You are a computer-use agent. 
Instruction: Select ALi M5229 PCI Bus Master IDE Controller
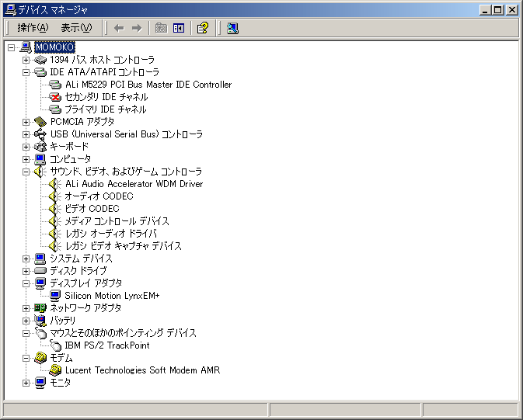pyautogui.click(x=148, y=85)
